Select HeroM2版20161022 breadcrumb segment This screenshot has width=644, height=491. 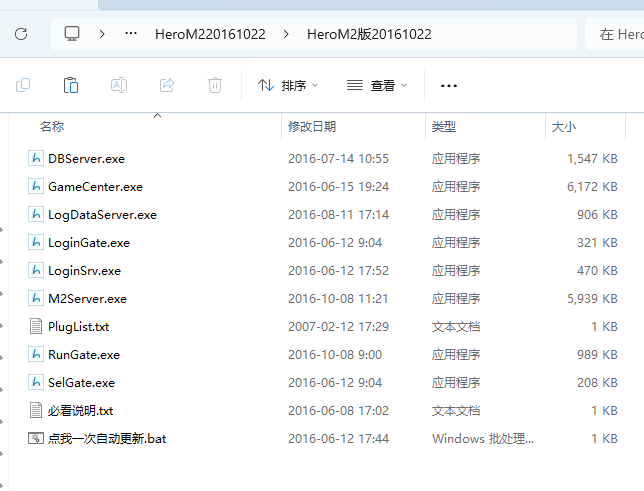point(369,34)
